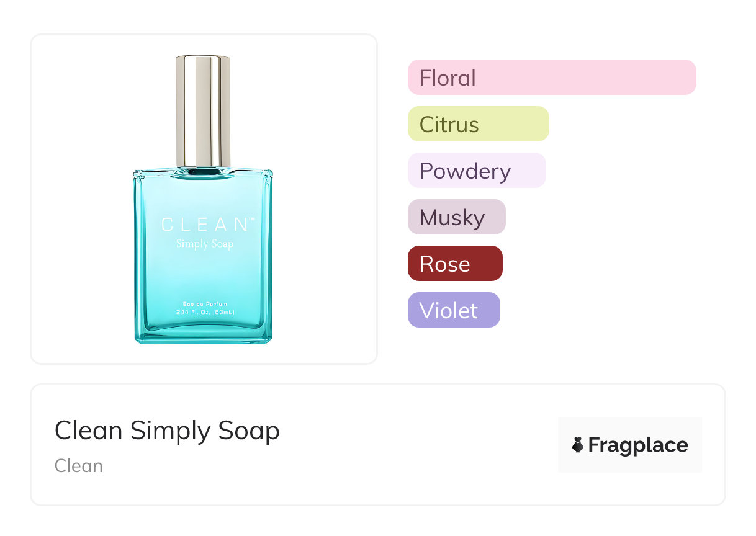
Task: Select the yellow-green Citrus accord bar
Action: pyautogui.click(x=478, y=124)
